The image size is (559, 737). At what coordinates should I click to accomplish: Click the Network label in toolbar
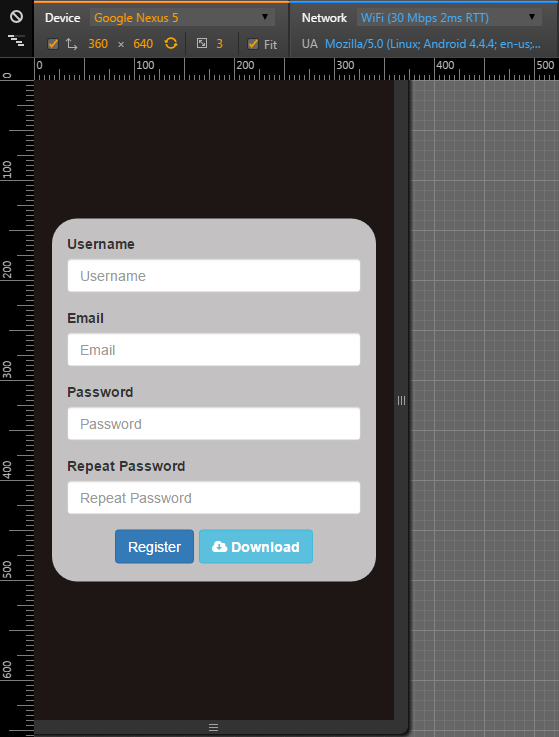pyautogui.click(x=324, y=18)
